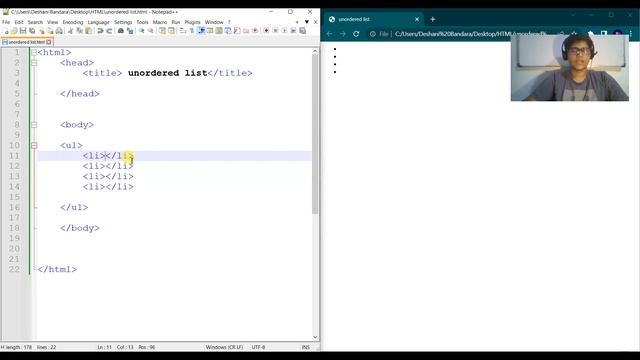The image size is (640, 360).
Task: Click the Save Recorded Macro icon
Action: click(x=302, y=31)
